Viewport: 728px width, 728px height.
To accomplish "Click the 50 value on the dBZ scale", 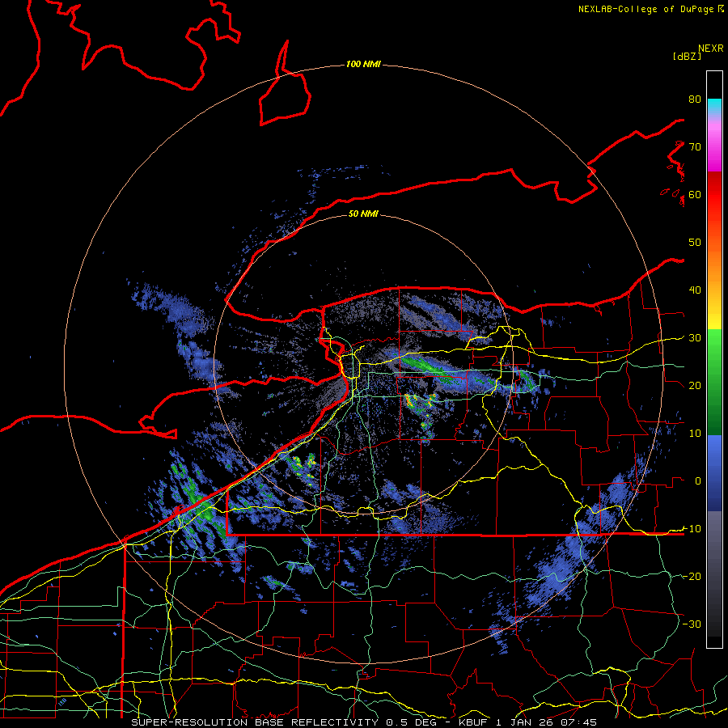I will pos(695,243).
